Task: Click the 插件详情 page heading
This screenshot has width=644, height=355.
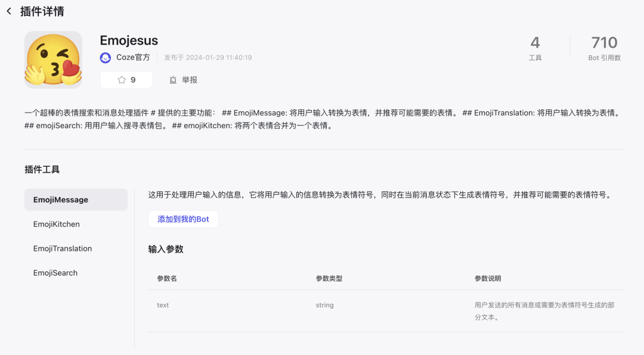Action: click(42, 11)
